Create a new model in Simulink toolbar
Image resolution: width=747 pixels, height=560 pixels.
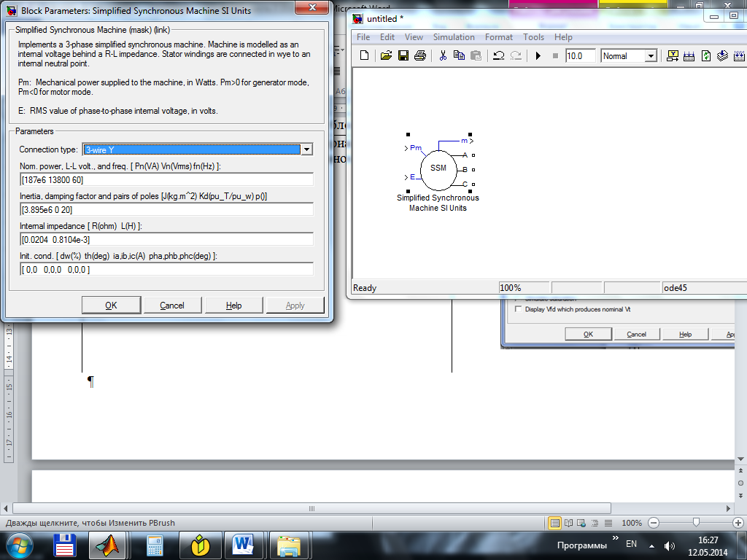(x=365, y=55)
